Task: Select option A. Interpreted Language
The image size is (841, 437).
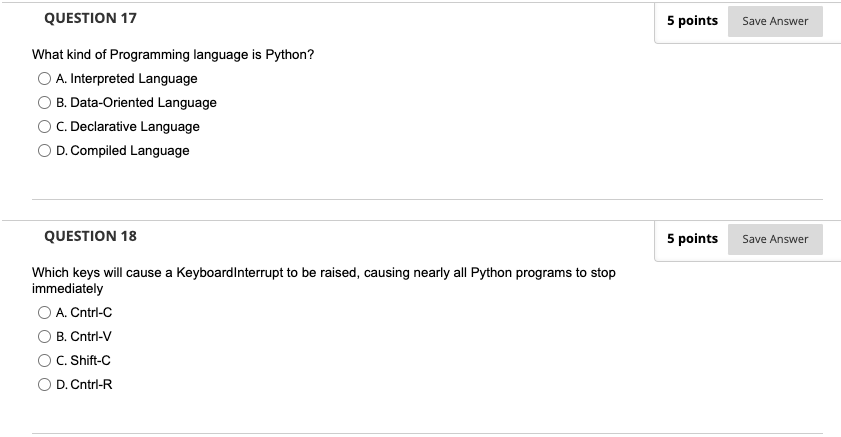Action: tap(45, 79)
